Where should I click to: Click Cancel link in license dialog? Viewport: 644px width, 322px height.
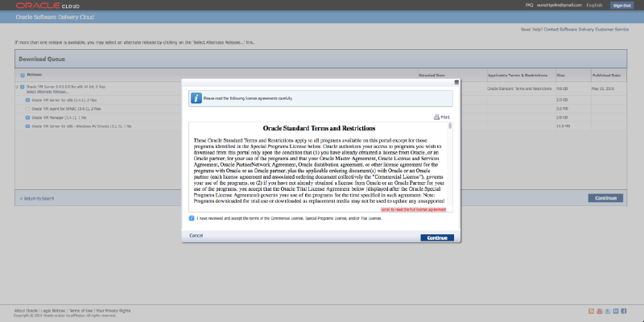click(x=196, y=235)
